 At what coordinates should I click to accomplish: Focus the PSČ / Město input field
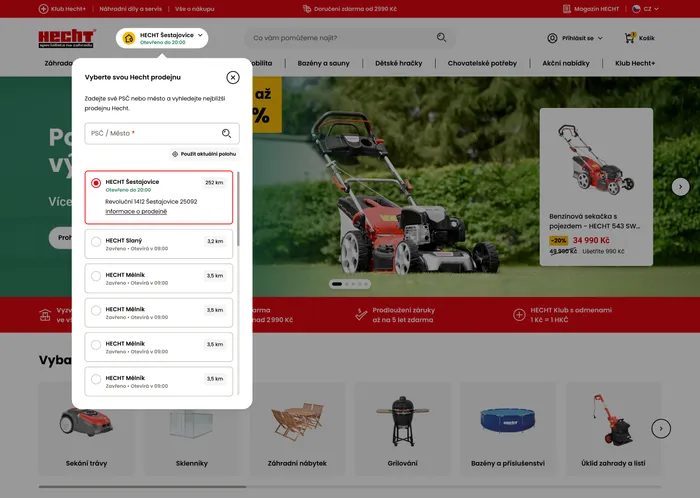point(162,133)
